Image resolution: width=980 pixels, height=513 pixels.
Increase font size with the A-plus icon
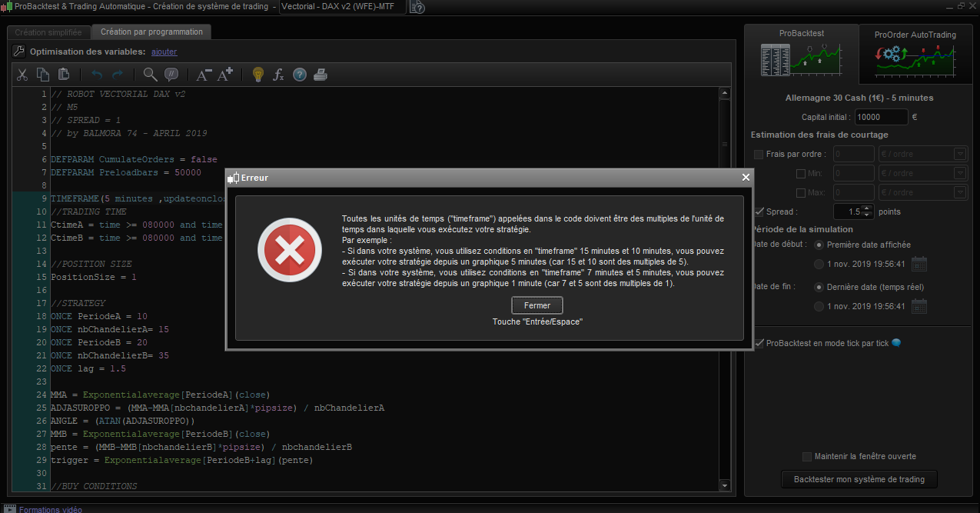click(225, 75)
